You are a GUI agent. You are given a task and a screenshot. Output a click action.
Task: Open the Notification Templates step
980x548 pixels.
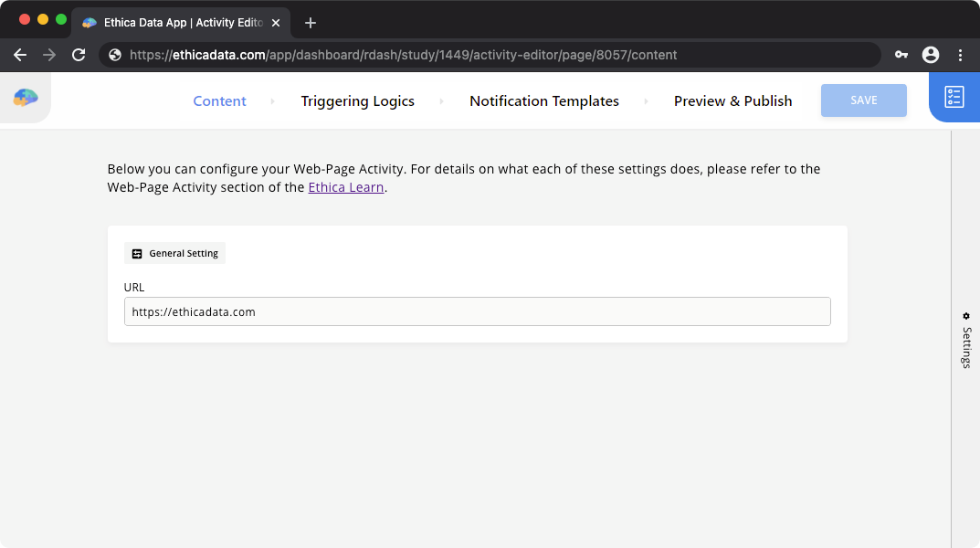click(544, 101)
